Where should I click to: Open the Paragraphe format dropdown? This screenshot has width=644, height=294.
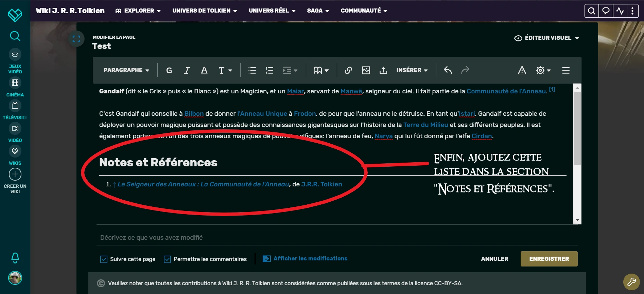click(x=126, y=70)
